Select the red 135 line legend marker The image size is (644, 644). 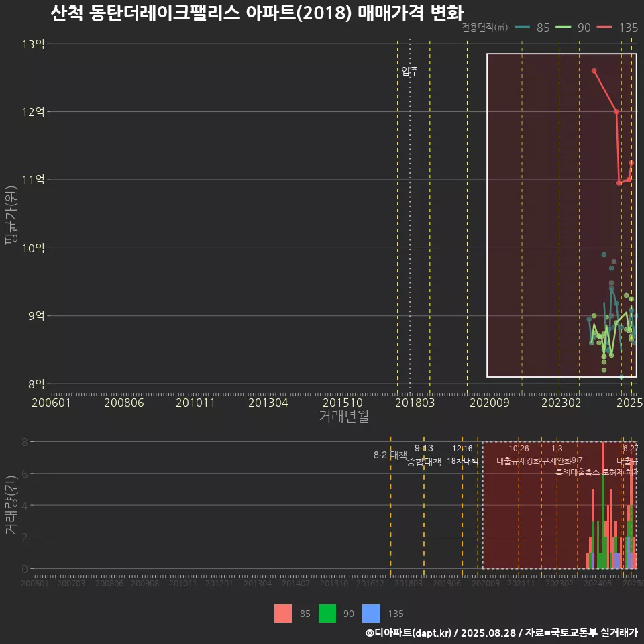[x=604, y=28]
